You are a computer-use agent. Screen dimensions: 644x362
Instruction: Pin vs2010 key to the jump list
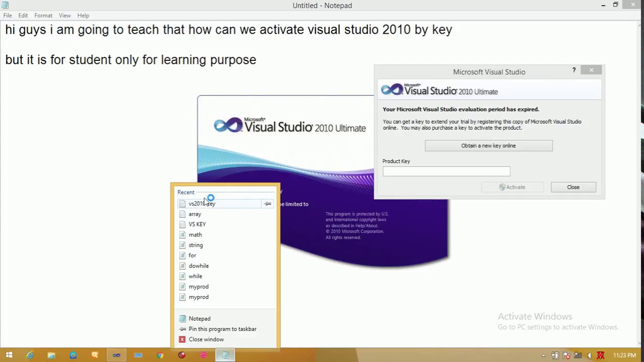point(268,204)
